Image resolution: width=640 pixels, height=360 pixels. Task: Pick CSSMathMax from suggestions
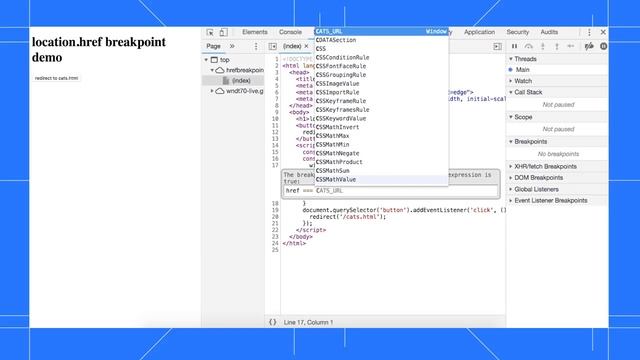point(381,136)
